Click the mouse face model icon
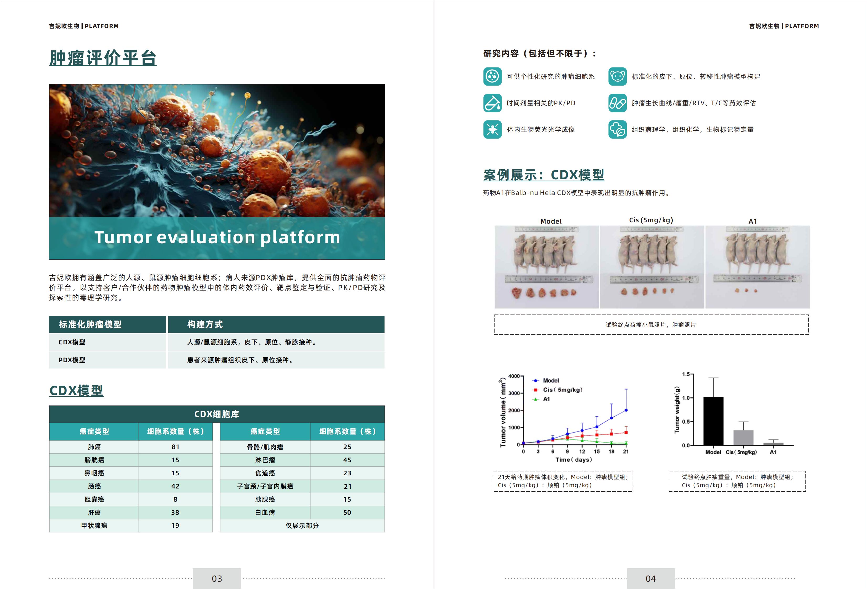The width and height of the screenshot is (868, 589). [x=617, y=77]
